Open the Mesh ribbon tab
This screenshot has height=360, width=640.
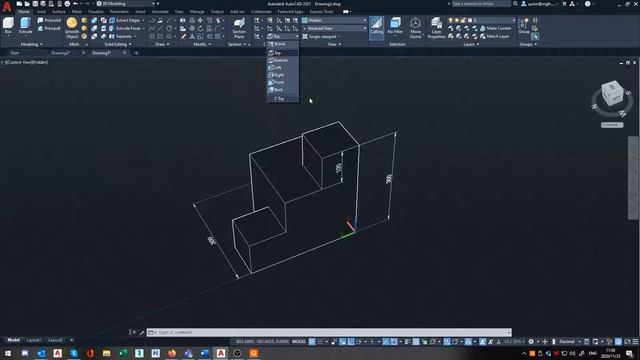click(x=77, y=12)
